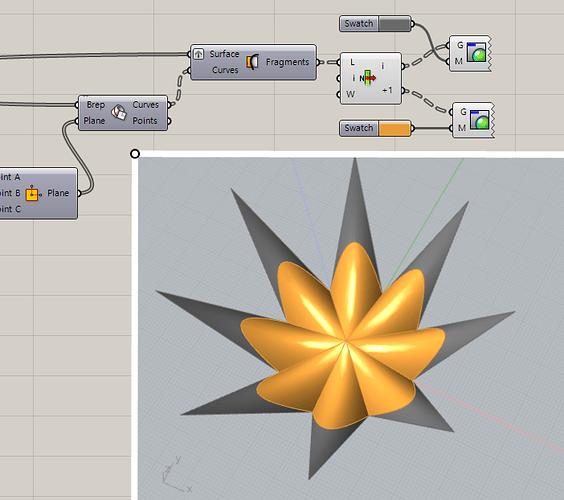Open the orange color swatch
Viewport: 564px width, 500px height.
(395, 128)
